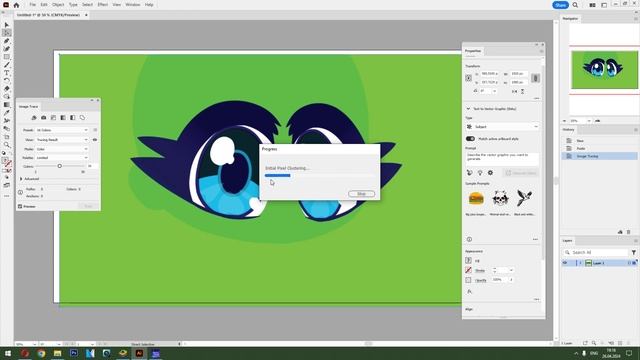The width and height of the screenshot is (640, 360).
Task: Choose the High Color camera preset icon
Action: (44, 118)
